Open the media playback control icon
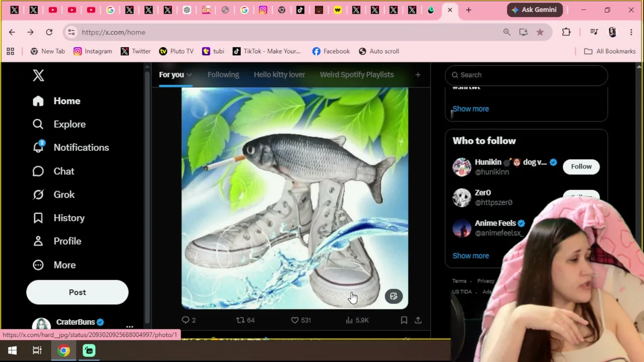The height and width of the screenshot is (362, 644). click(594, 32)
